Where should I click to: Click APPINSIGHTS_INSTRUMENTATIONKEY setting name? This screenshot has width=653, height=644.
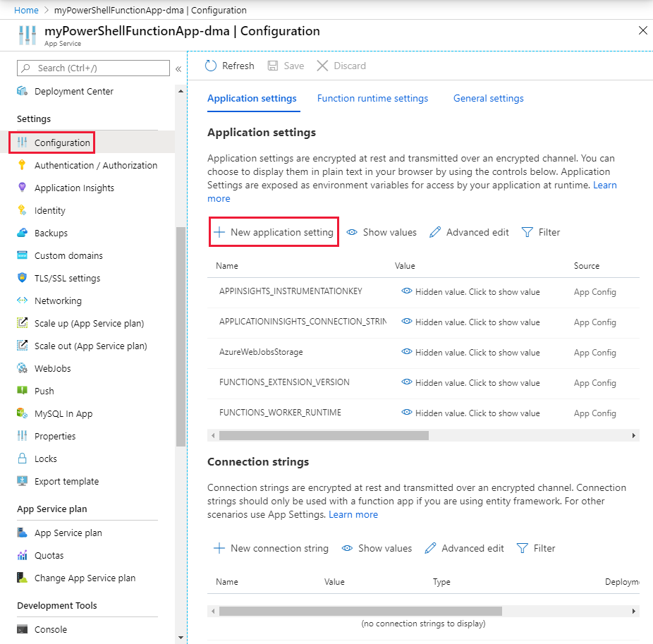291,291
